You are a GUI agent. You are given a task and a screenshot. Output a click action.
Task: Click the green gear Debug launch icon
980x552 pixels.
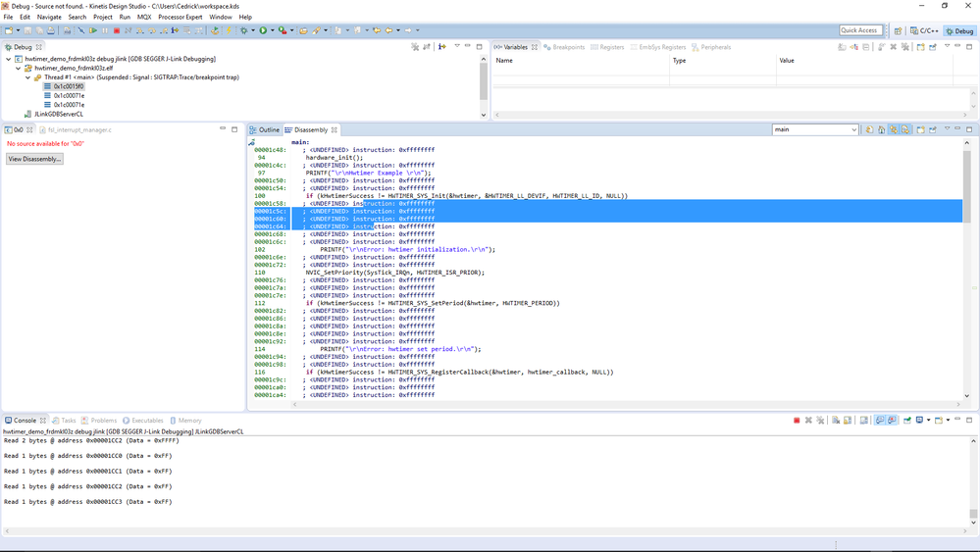[243, 30]
